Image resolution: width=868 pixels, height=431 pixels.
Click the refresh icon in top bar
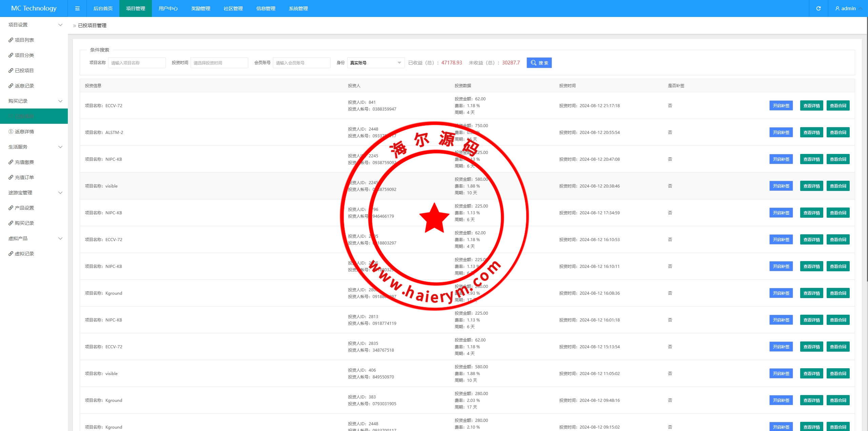818,8
